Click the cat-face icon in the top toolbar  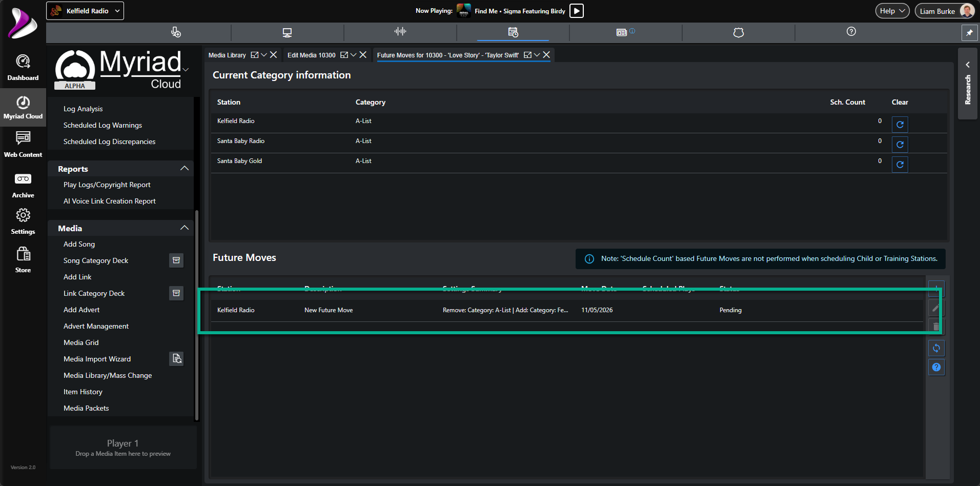[739, 32]
